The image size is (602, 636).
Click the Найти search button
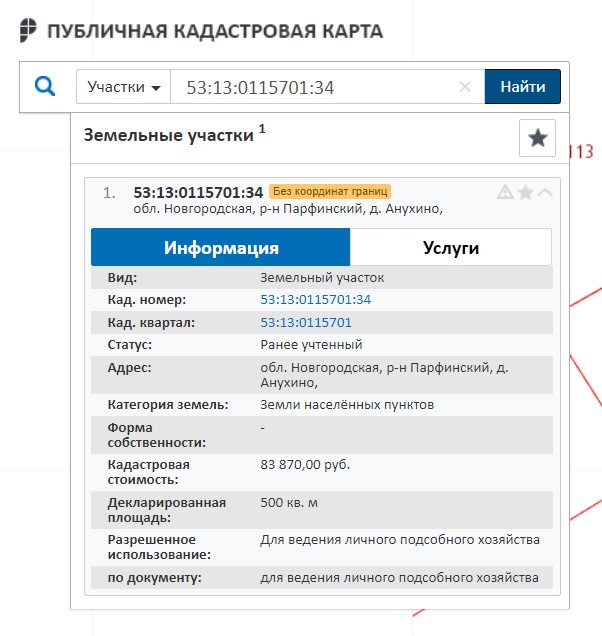522,87
